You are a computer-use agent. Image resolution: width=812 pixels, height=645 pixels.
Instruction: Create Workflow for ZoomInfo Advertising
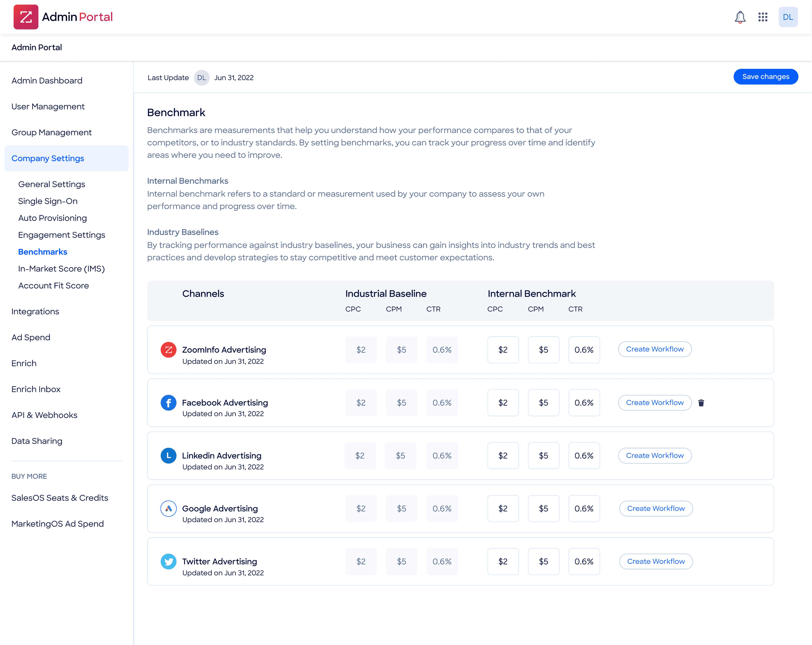click(655, 349)
